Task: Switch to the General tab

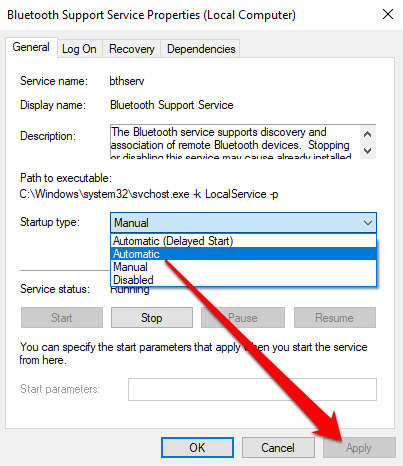Action: [x=31, y=47]
